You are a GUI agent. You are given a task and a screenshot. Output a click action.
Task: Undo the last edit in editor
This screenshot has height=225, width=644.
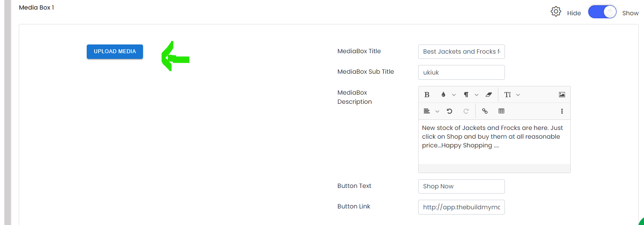(x=450, y=111)
